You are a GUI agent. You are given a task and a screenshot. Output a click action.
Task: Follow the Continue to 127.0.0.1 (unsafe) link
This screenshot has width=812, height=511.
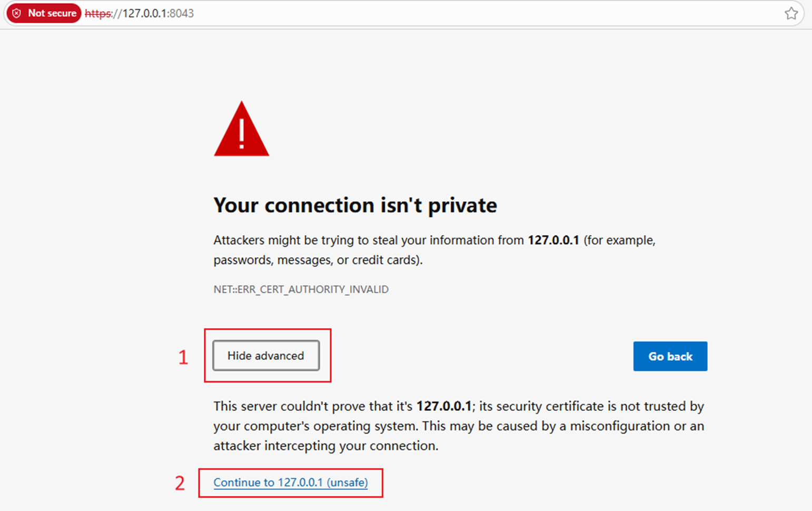(x=290, y=482)
